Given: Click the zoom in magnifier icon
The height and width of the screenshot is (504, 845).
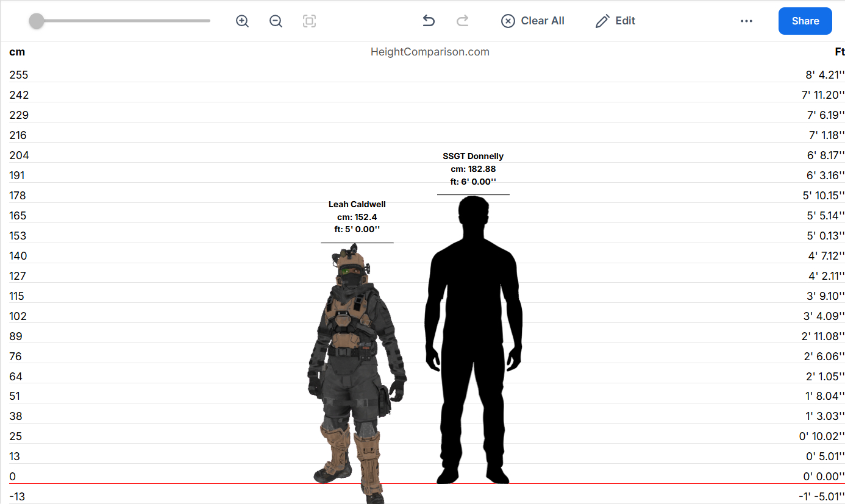Looking at the screenshot, I should click(242, 21).
